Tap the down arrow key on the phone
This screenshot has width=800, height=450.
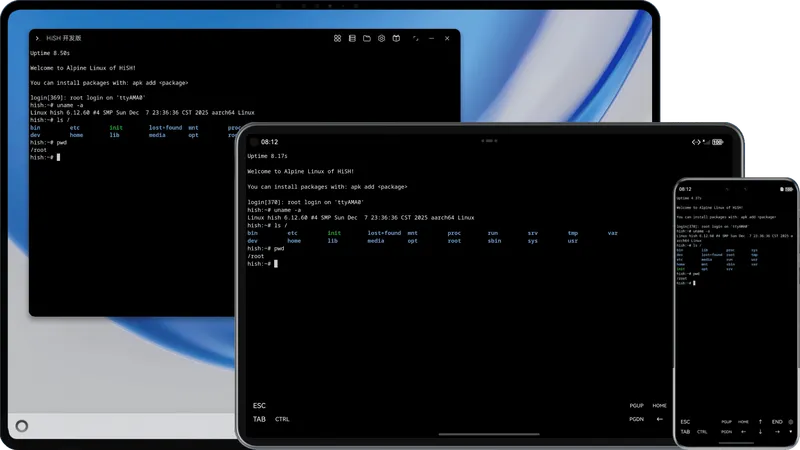pyautogui.click(x=760, y=432)
